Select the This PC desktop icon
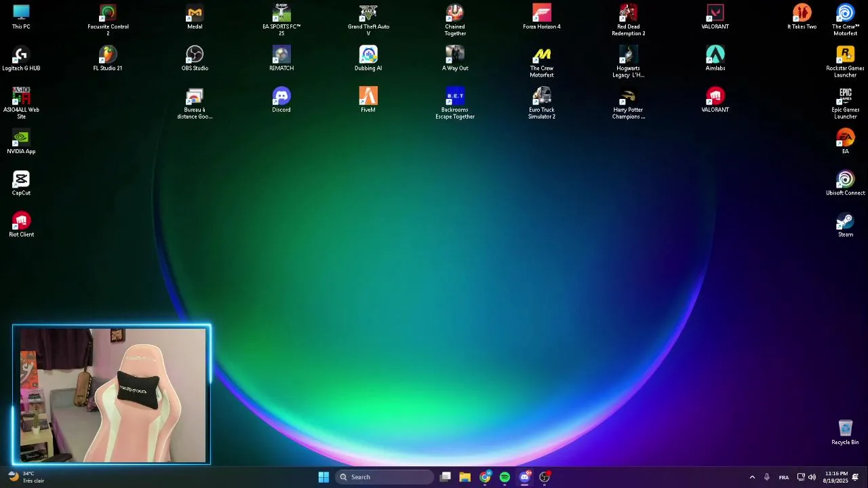Image resolution: width=868 pixels, height=488 pixels. click(21, 17)
